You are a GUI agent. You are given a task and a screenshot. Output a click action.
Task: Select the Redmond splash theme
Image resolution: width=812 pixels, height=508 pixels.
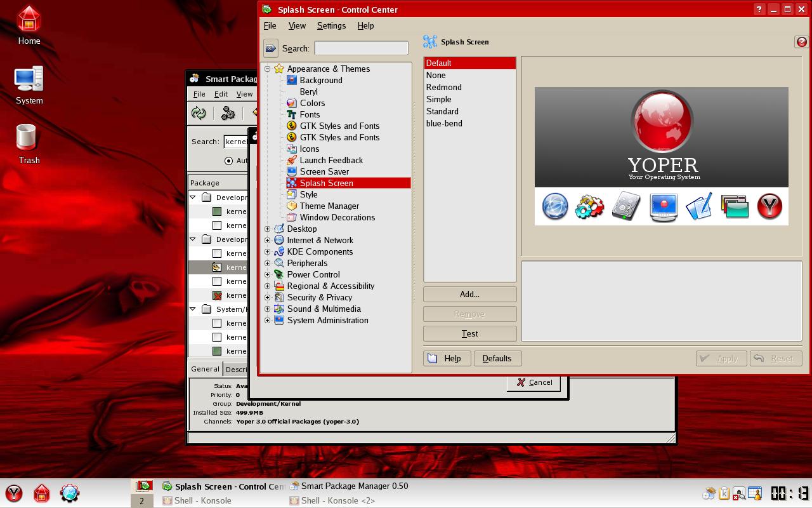(469, 87)
